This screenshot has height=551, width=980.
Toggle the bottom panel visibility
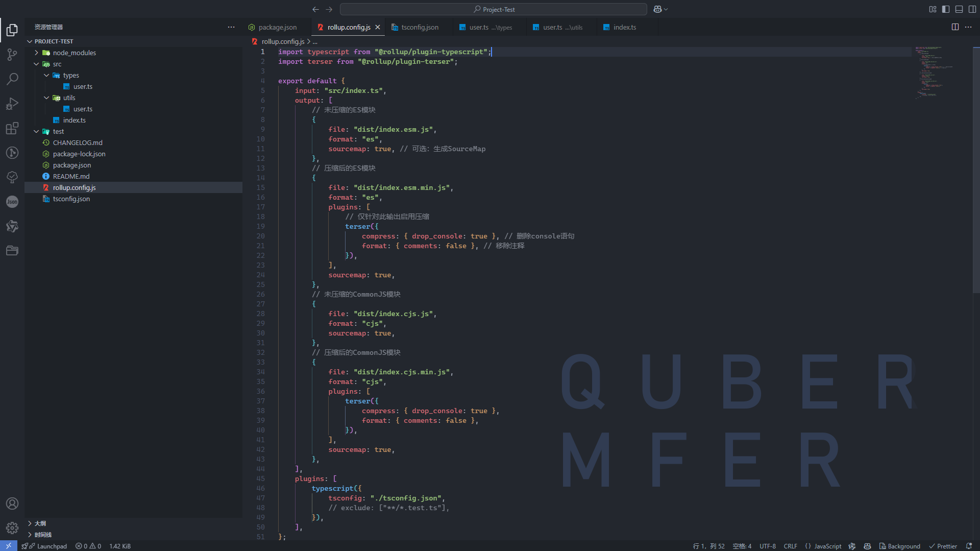(959, 9)
